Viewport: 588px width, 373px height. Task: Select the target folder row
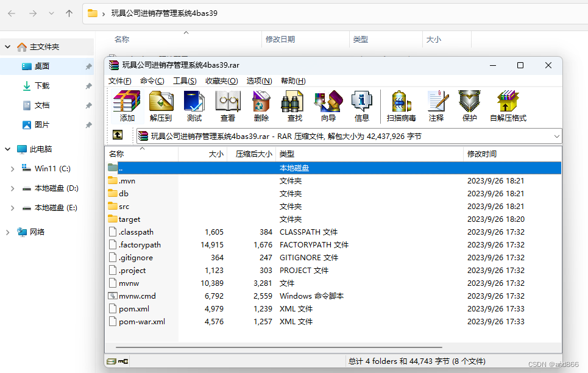pos(333,219)
